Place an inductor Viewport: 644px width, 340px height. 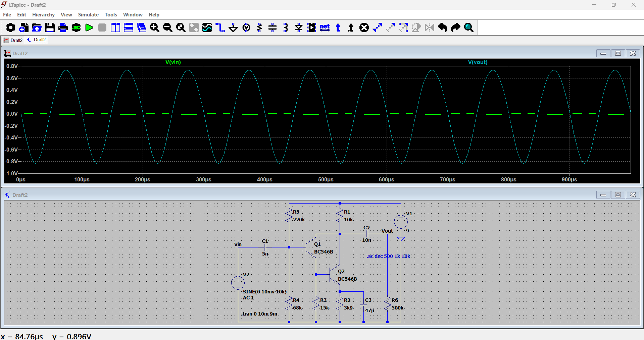[286, 27]
